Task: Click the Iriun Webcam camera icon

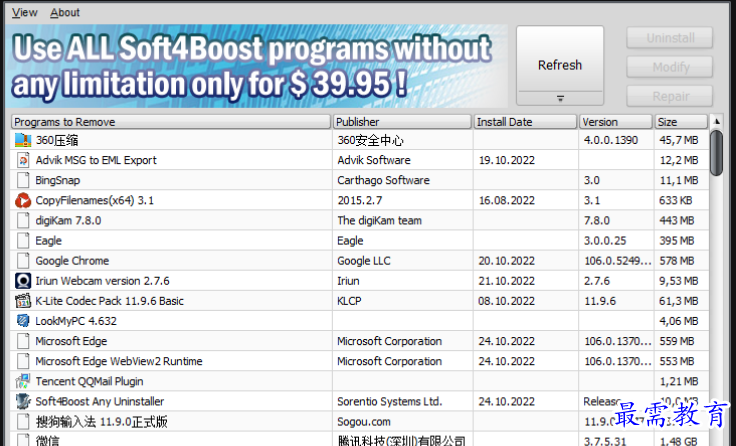Action: (23, 281)
